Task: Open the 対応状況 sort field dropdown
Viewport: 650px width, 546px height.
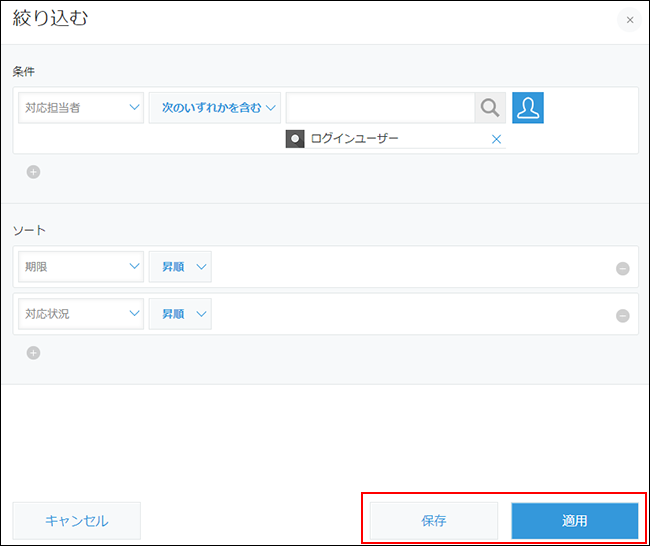Action: point(81,314)
